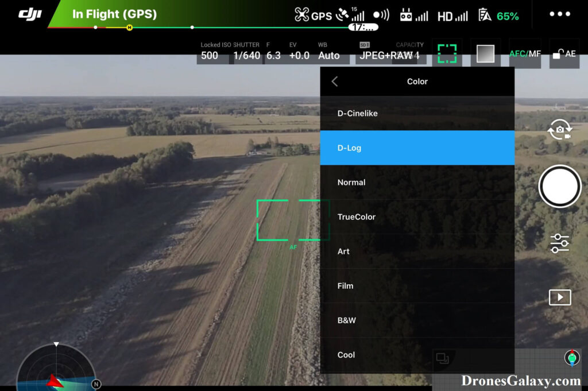The image size is (588, 391).
Task: Open the aircraft battery status icon
Action: pyautogui.click(x=485, y=16)
